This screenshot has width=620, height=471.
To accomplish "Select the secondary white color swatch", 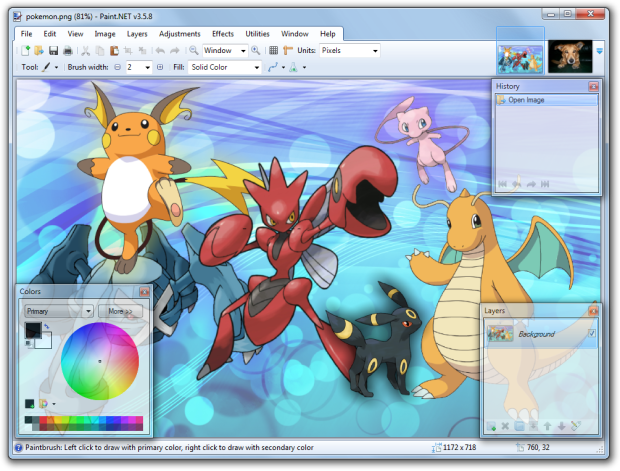I will (x=45, y=342).
